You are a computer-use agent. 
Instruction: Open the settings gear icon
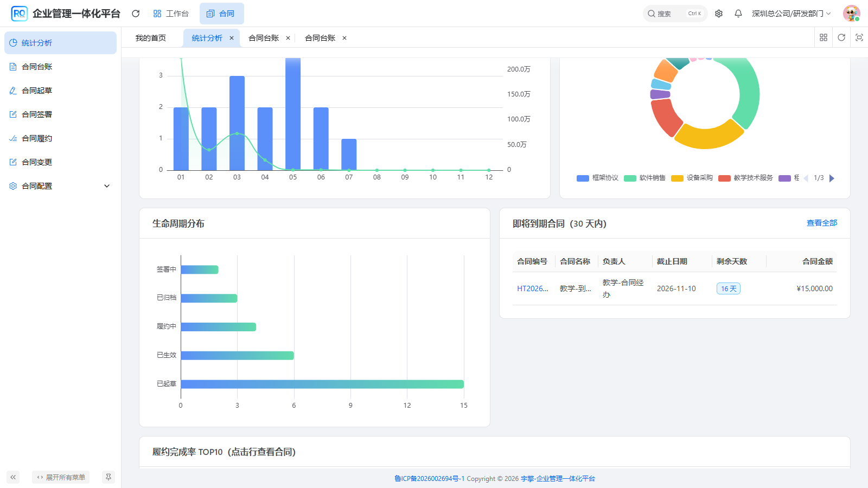click(x=719, y=14)
